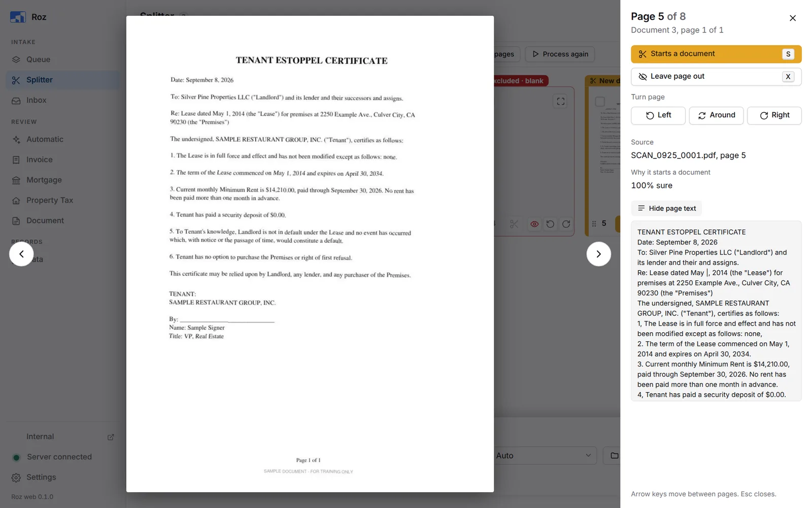Open Internal link in sidebar
812x508 pixels.
[63, 436]
